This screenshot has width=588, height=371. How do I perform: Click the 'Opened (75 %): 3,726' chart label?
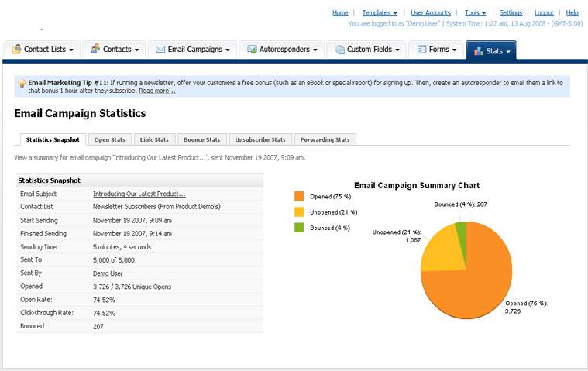click(526, 307)
